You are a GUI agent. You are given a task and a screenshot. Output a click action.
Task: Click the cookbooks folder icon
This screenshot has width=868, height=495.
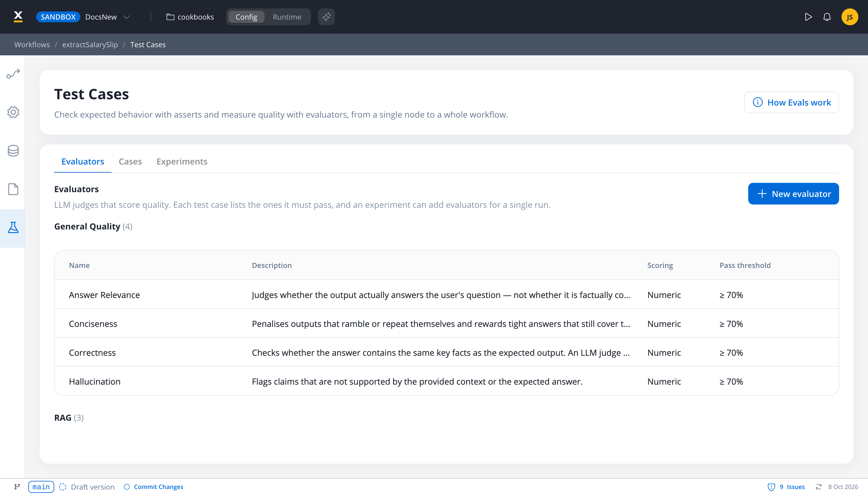point(170,17)
